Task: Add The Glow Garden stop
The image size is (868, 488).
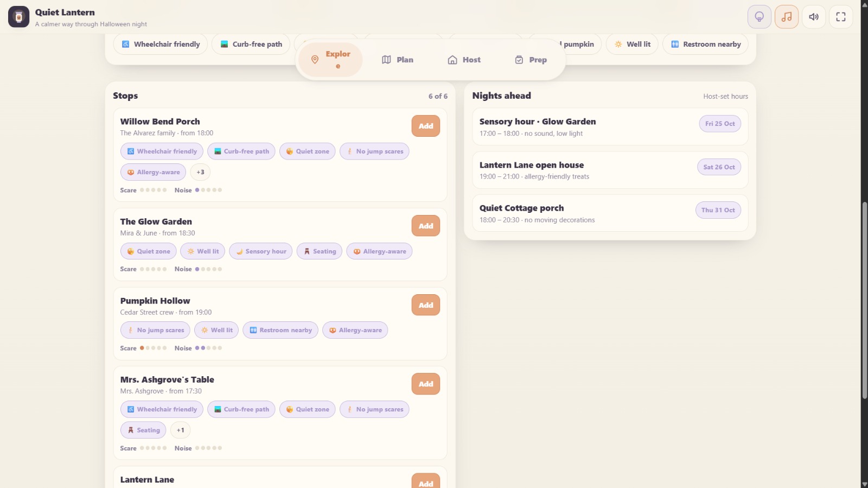Action: 426,226
